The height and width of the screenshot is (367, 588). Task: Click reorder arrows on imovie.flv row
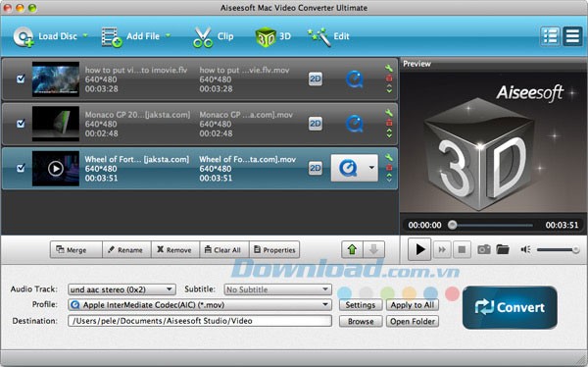coord(389,88)
